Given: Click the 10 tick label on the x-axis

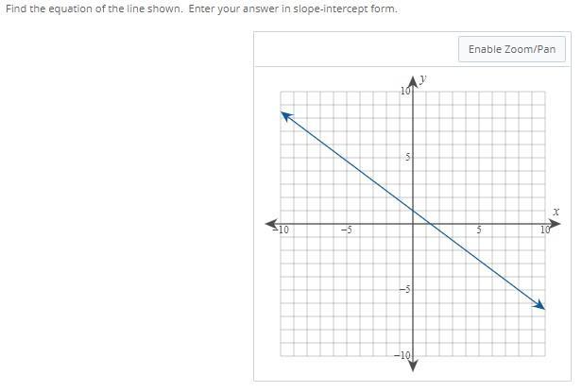Looking at the screenshot, I should [x=545, y=230].
